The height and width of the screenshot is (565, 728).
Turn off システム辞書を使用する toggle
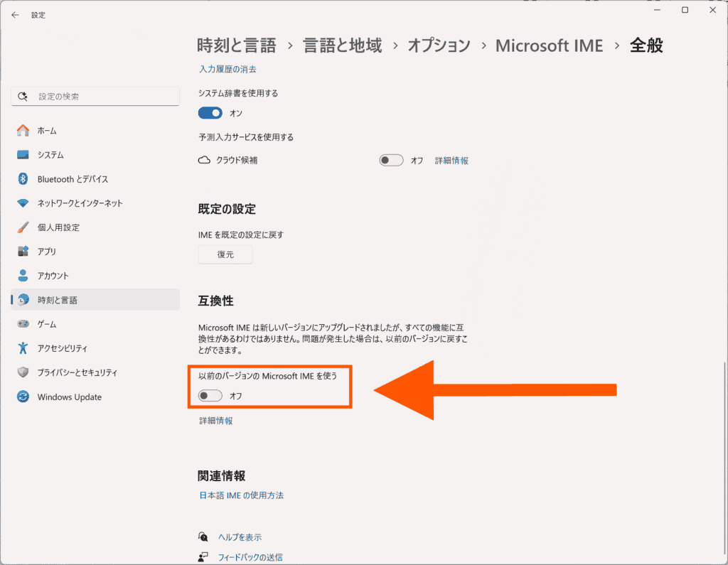coord(210,113)
